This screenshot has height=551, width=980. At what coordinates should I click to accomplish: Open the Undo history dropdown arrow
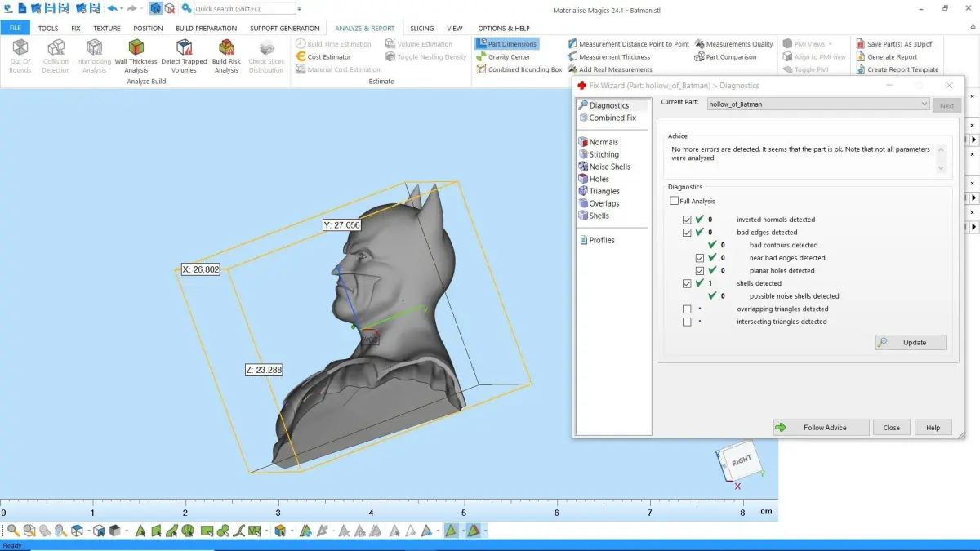tap(121, 8)
